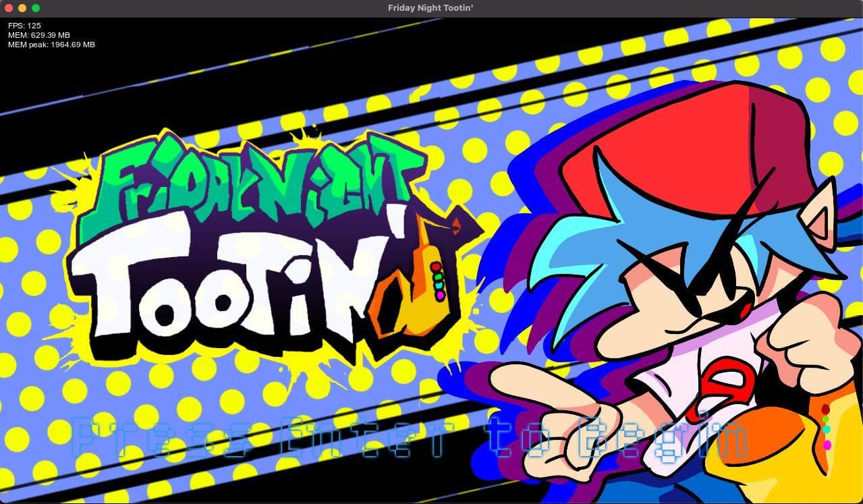Click the colored buttons on logo trombone
Viewport: 863px width, 504px height.
(437, 281)
